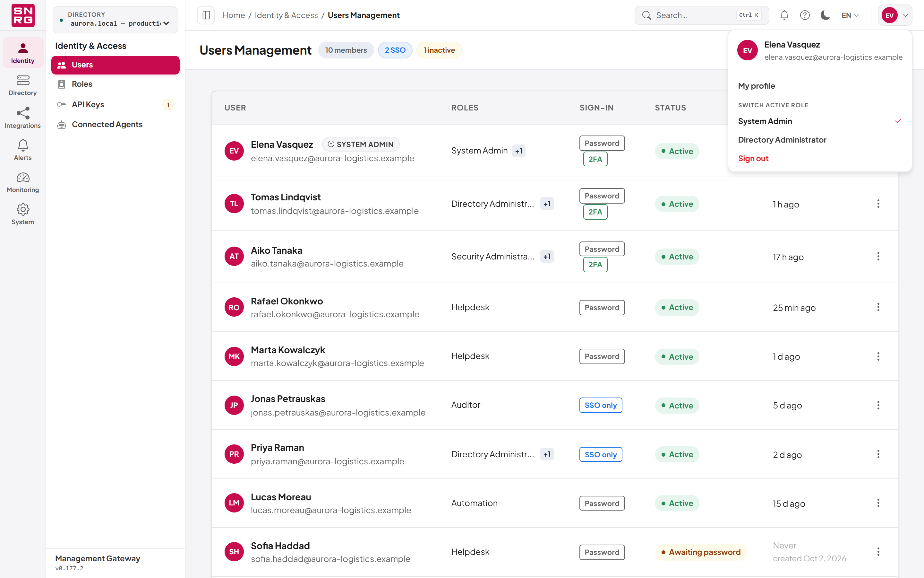
Task: Click Sign out in account menu
Action: tap(820, 158)
